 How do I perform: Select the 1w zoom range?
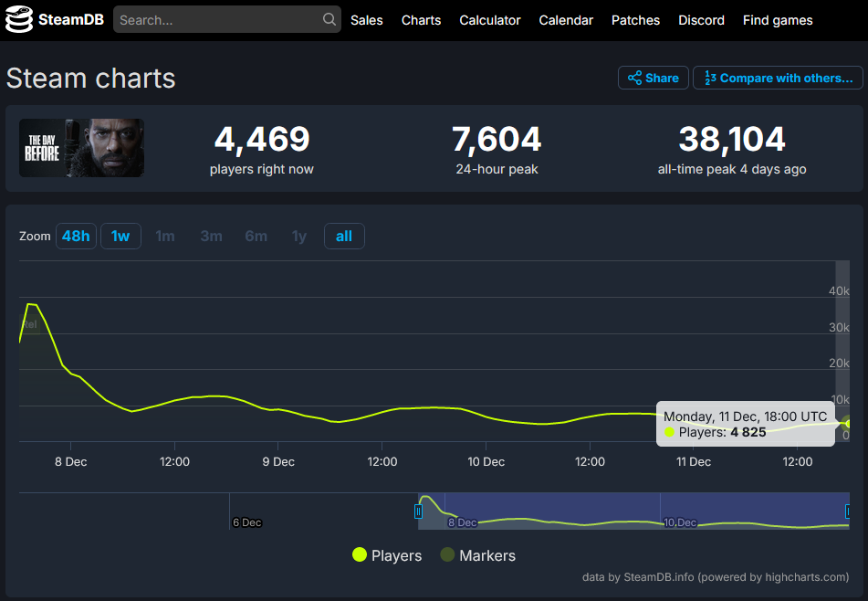120,236
